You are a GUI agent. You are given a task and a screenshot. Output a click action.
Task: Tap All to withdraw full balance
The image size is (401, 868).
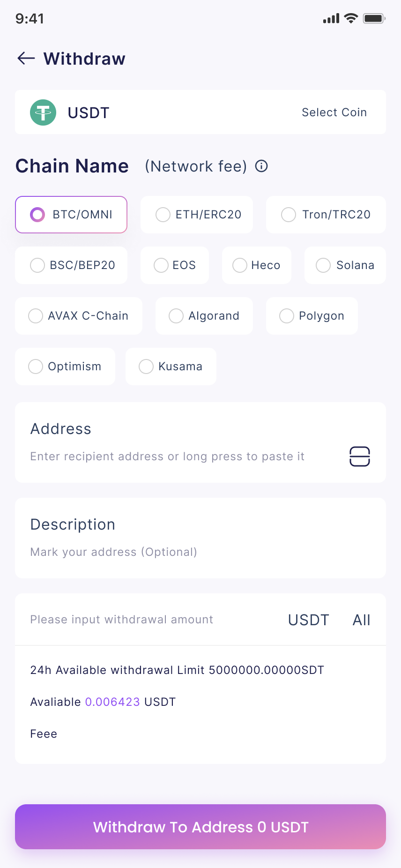pos(362,620)
